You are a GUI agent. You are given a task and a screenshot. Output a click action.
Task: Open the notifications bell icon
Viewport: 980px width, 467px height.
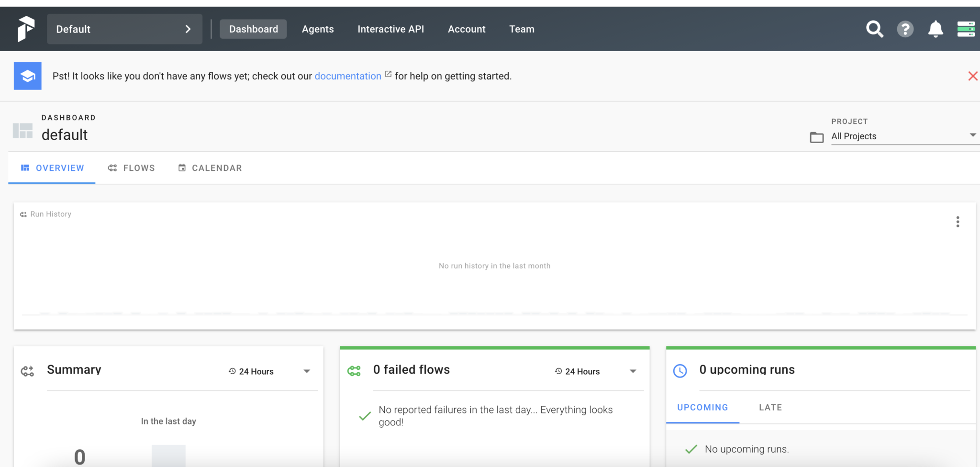coord(935,29)
